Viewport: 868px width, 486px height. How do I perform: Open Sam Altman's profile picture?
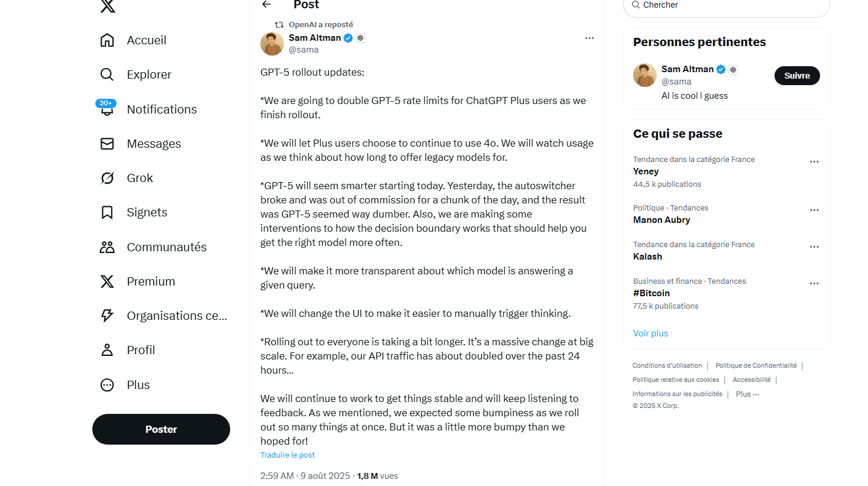[272, 43]
